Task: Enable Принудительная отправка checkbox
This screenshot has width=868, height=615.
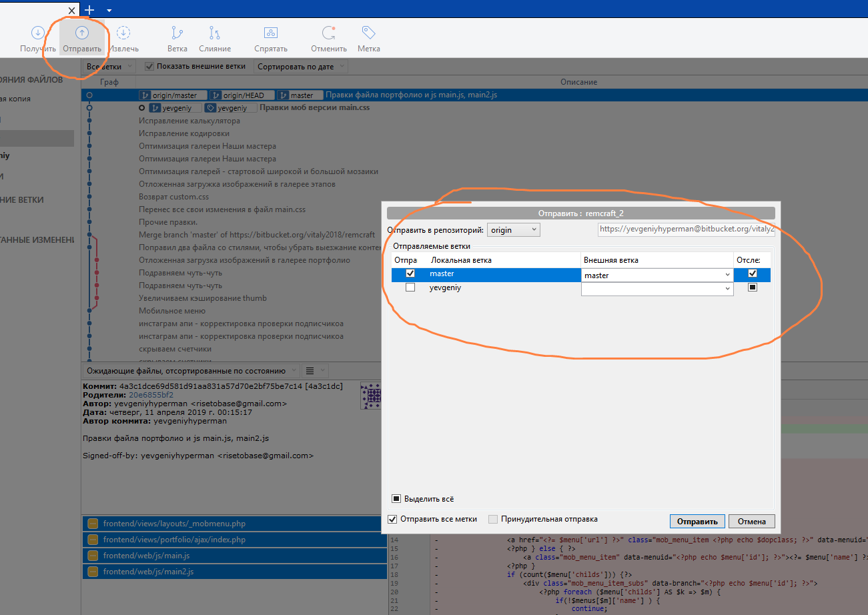Action: coord(493,519)
